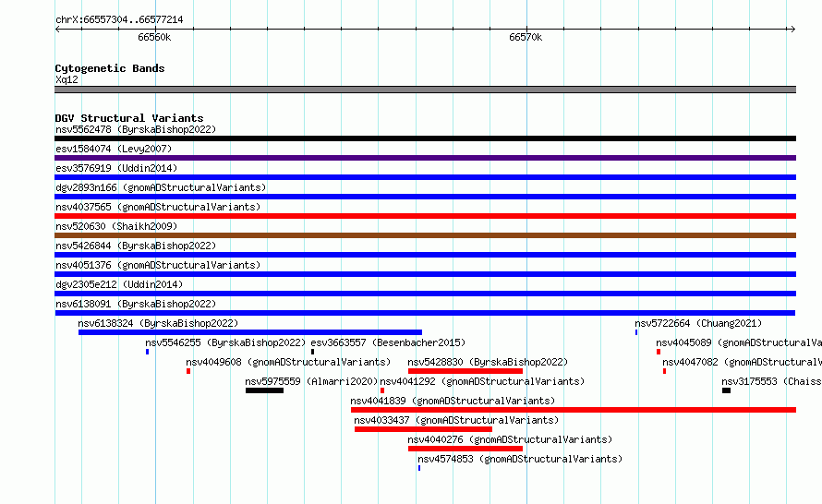Viewport: 822px width, 504px height.
Task: Open variant nsv5546255 (ByrskaBishop2022) label
Action: point(225,342)
